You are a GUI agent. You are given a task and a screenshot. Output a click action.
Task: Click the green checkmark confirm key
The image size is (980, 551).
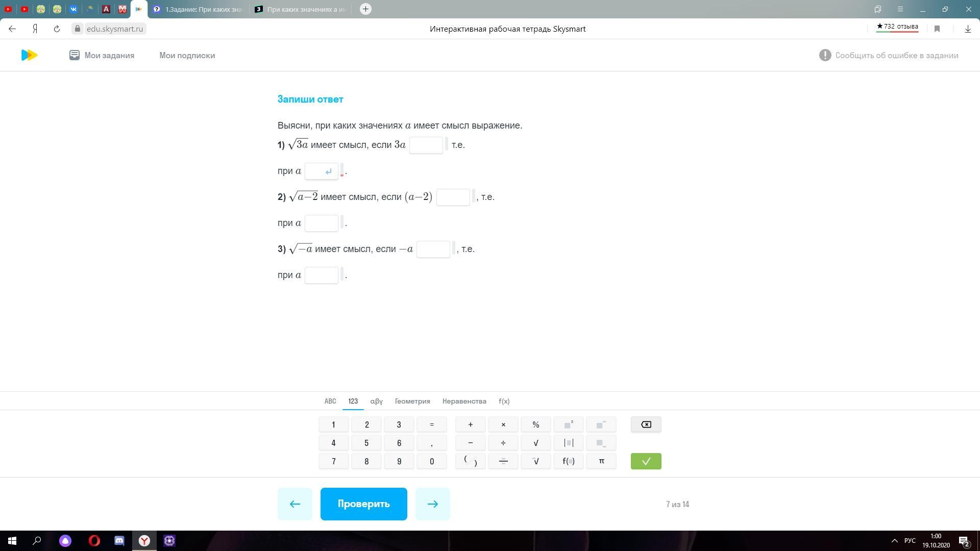(646, 461)
